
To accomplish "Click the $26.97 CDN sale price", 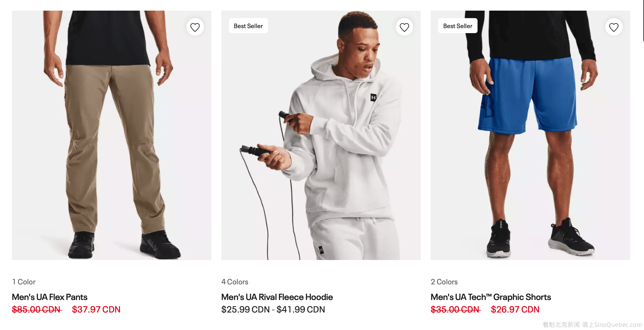I will (x=515, y=309).
